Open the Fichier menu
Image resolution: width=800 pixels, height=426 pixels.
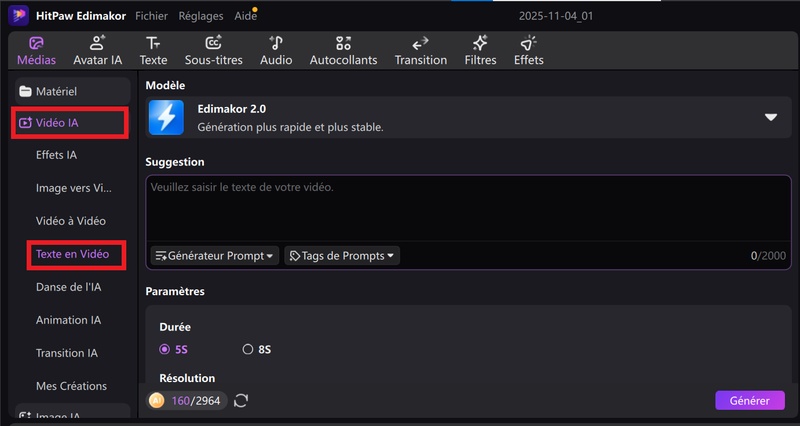pyautogui.click(x=151, y=16)
